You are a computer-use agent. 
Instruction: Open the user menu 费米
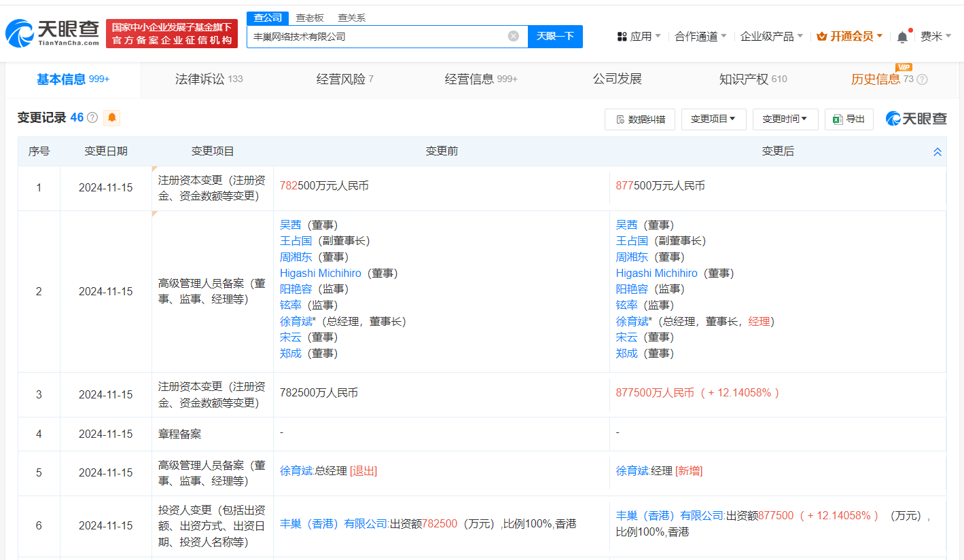click(935, 37)
